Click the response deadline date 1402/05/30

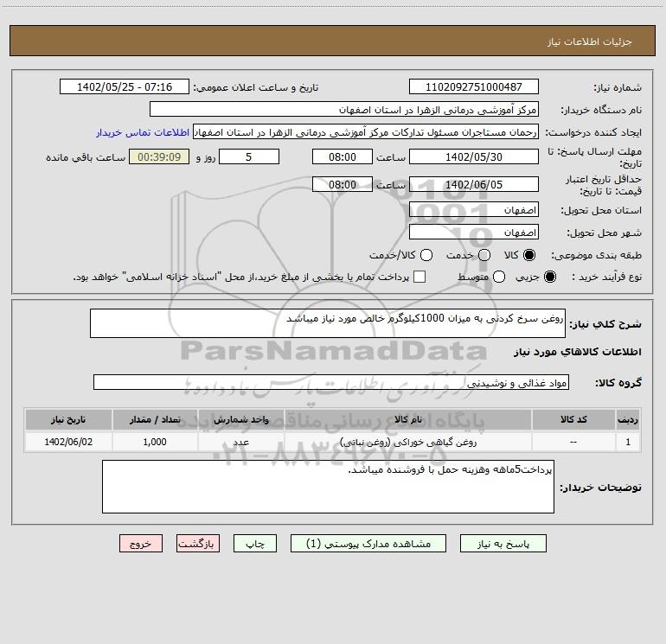pyautogui.click(x=474, y=156)
